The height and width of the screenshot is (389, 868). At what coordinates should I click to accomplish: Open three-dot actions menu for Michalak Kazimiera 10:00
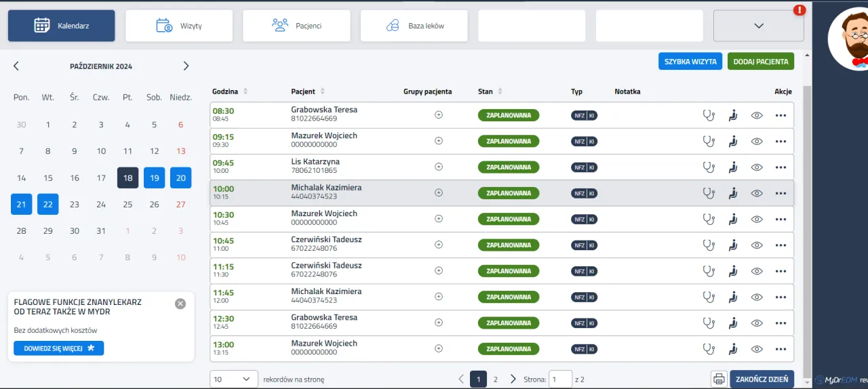781,193
